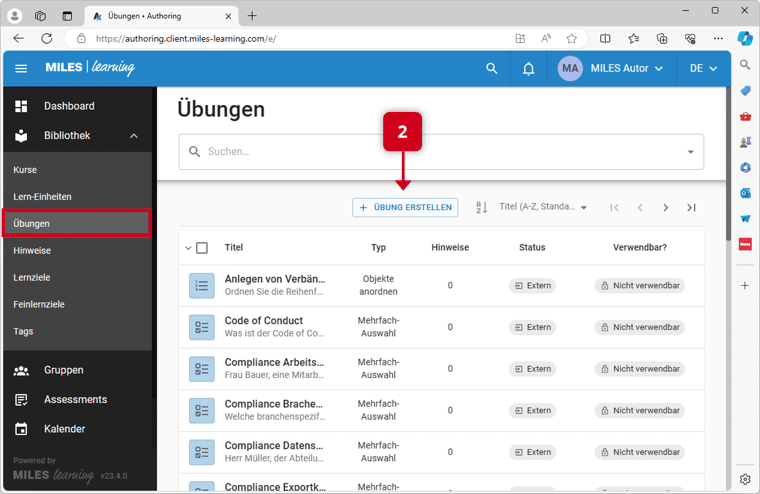Open the Code of Conduct exercise
The image size is (760, 494).
264,321
